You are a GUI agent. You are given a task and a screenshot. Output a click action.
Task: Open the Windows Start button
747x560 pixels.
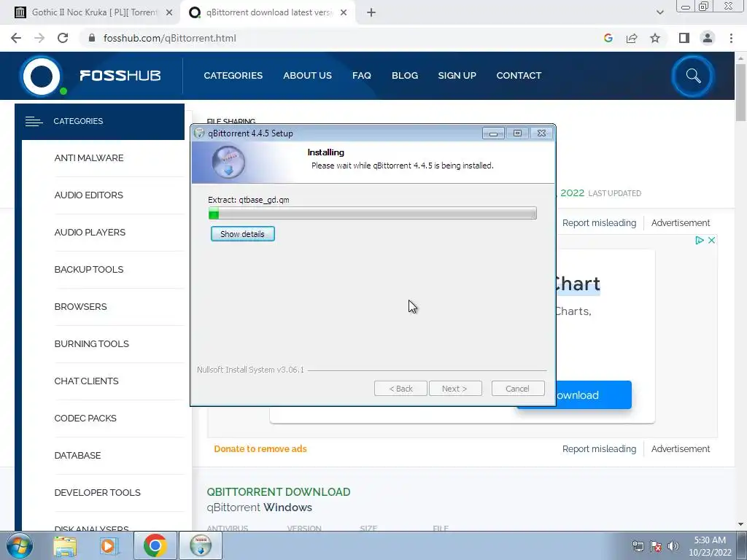pos(19,545)
